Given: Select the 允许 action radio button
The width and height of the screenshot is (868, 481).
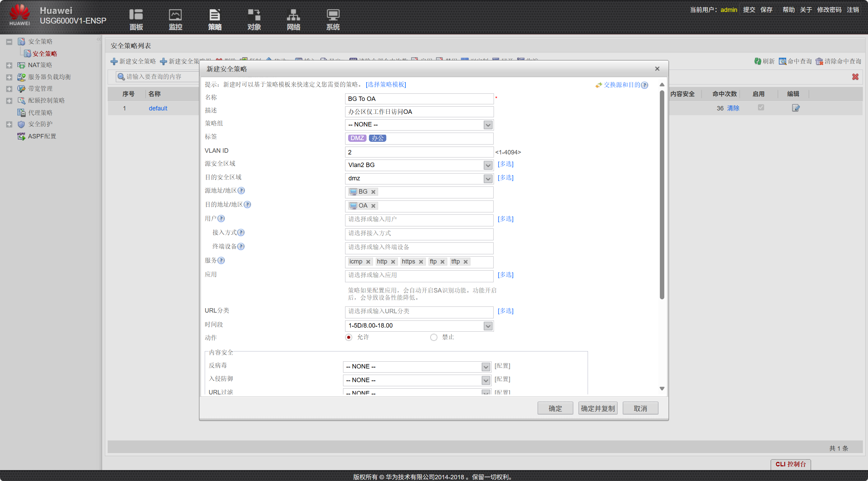Looking at the screenshot, I should [348, 337].
